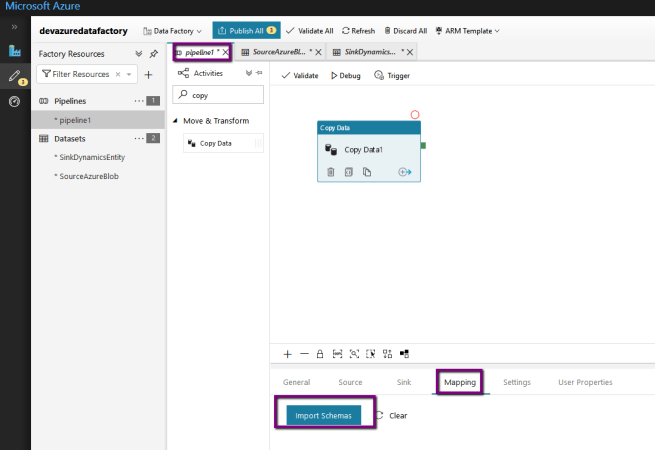This screenshot has width=655, height=450.
Task: Open the ARM Template dropdown
Action: 468,31
